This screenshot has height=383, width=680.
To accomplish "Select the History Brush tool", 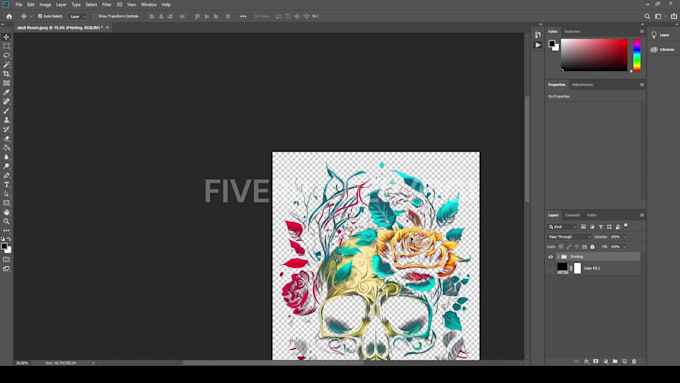I will [7, 129].
